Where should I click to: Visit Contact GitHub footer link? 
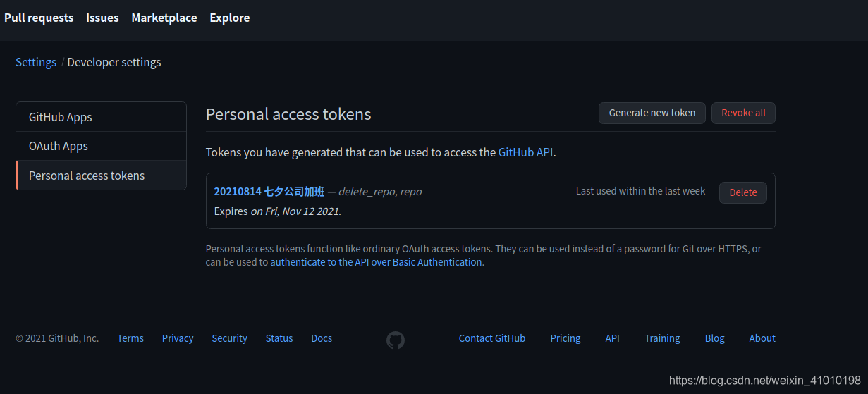492,338
